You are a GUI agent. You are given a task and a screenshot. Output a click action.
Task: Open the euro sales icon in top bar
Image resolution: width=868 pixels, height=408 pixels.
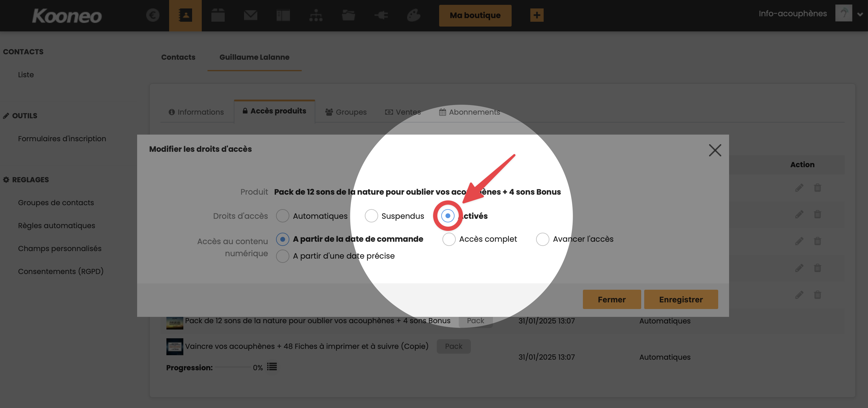click(153, 15)
